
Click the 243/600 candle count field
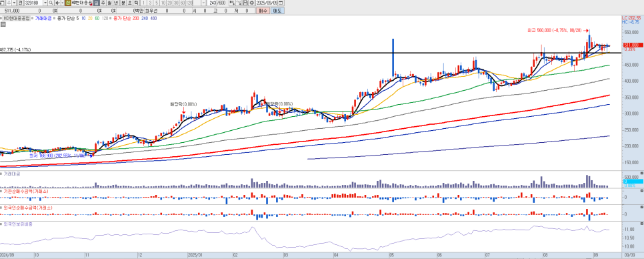click(218, 3)
